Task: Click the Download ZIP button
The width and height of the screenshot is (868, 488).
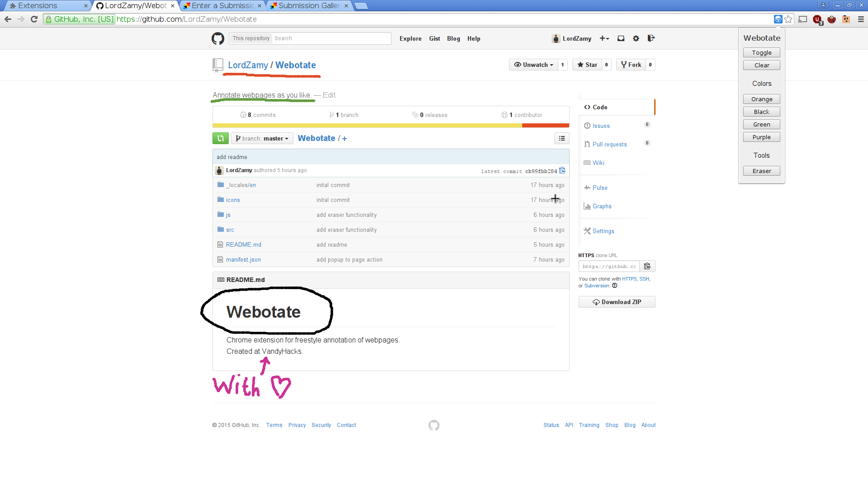Action: (617, 302)
